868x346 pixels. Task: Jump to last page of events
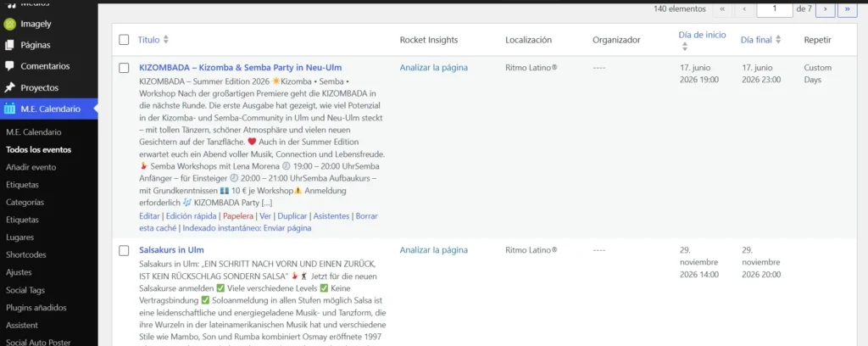848,8
